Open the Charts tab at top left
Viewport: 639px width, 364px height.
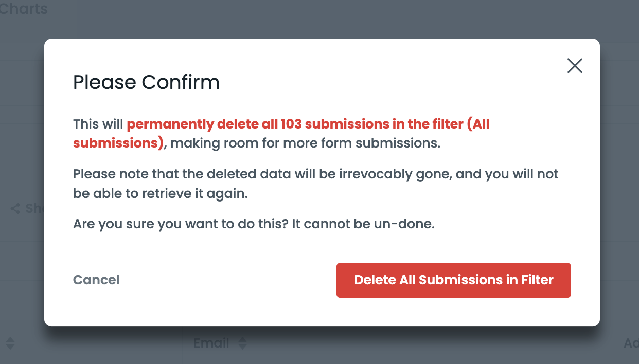coord(24,9)
